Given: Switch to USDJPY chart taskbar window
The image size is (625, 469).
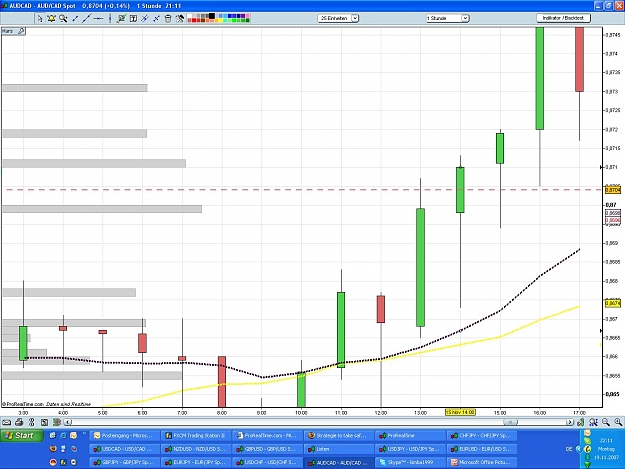Looking at the screenshot, I should coord(410,449).
